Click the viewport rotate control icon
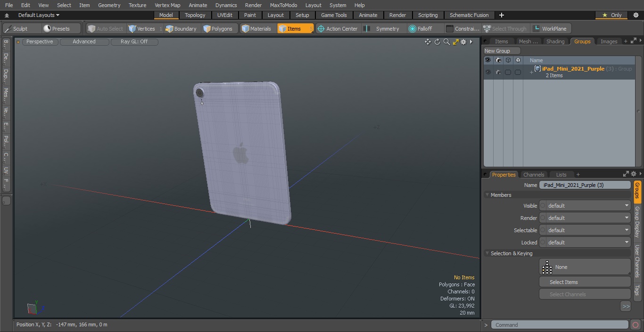The height and width of the screenshot is (332, 644). pos(437,42)
